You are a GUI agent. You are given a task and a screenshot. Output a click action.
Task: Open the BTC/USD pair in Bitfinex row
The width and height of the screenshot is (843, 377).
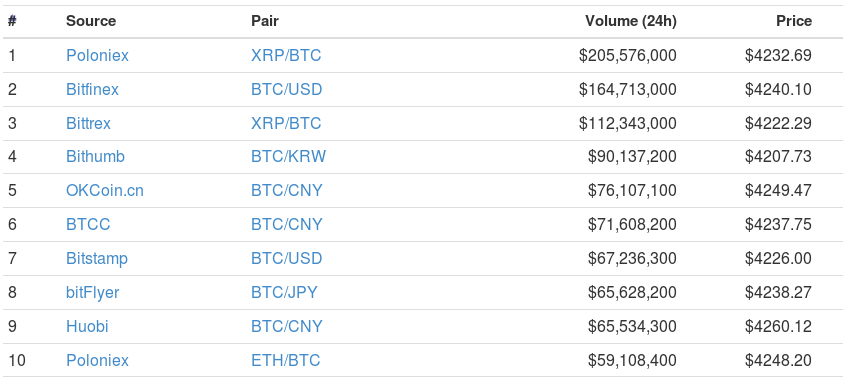pyautogui.click(x=287, y=89)
